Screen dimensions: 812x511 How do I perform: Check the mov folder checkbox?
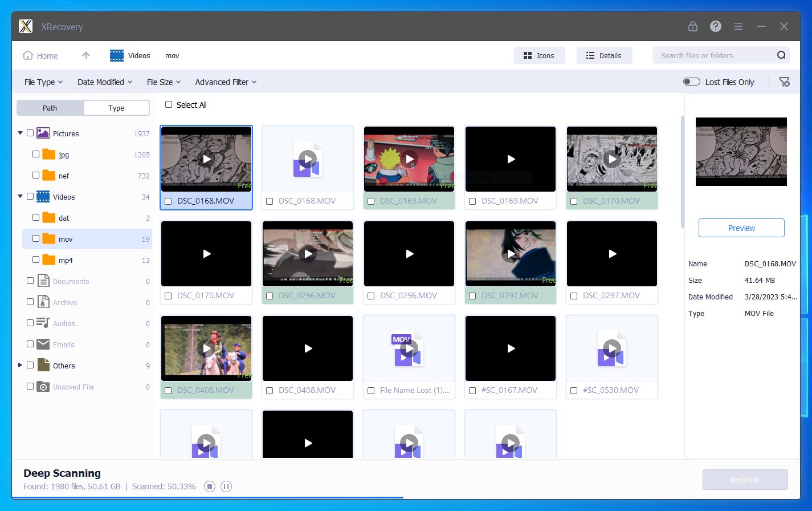click(x=36, y=238)
